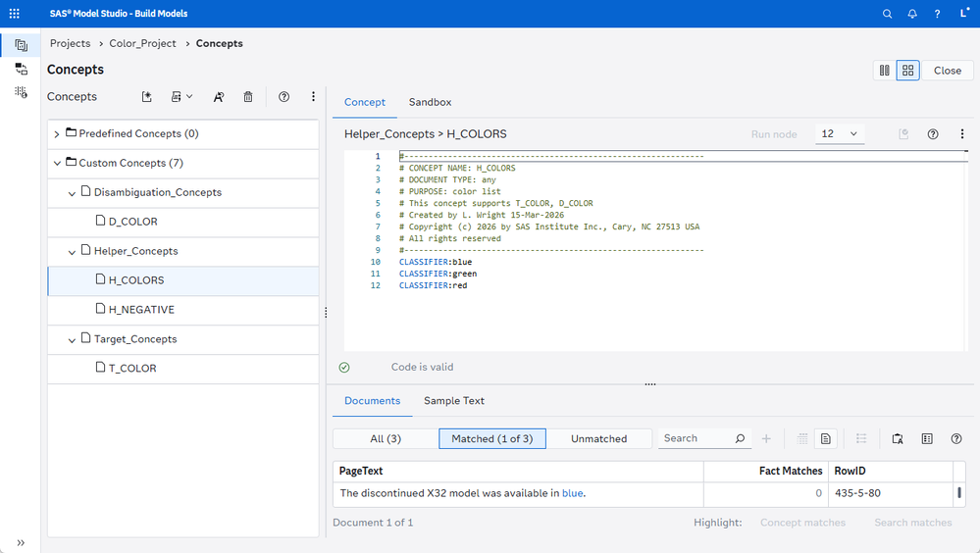Click the add plus icon
Viewport: 980px width, 553px height.
click(x=766, y=438)
